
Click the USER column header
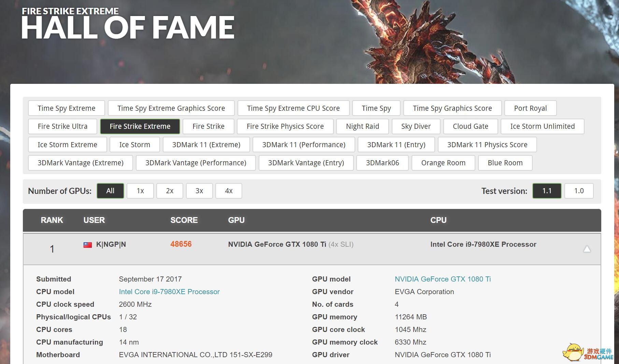coord(94,220)
